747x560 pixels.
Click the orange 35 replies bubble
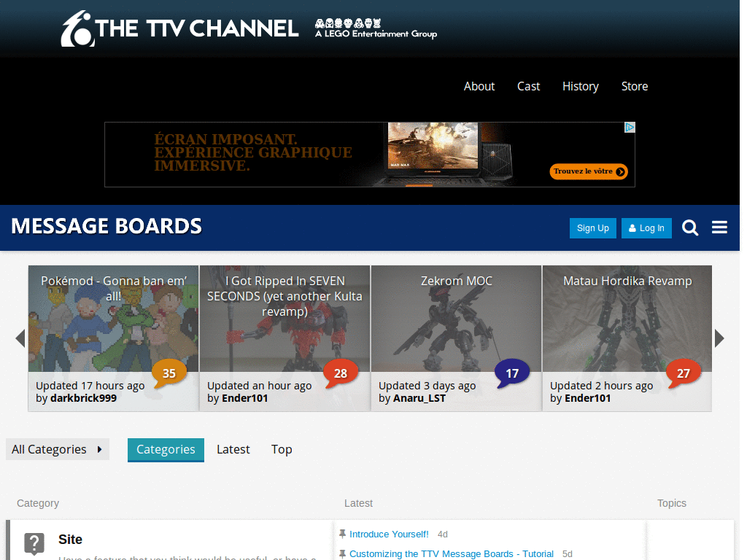click(169, 373)
